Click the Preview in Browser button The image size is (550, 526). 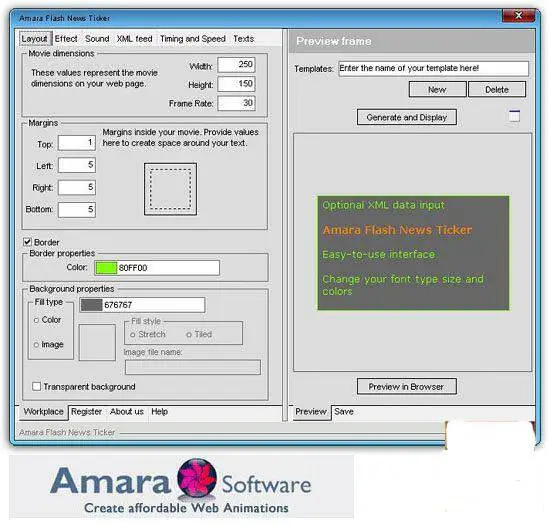click(x=407, y=386)
